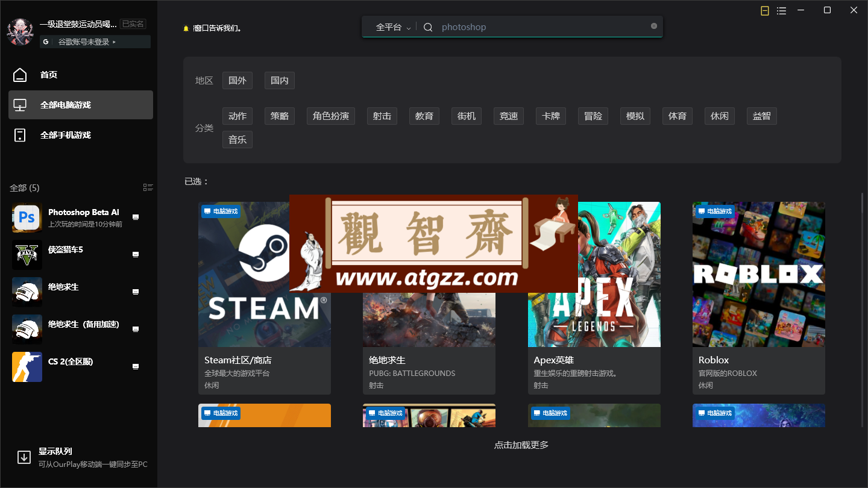
Task: Click the 绝地求生 card title in the grid
Action: [387, 360]
